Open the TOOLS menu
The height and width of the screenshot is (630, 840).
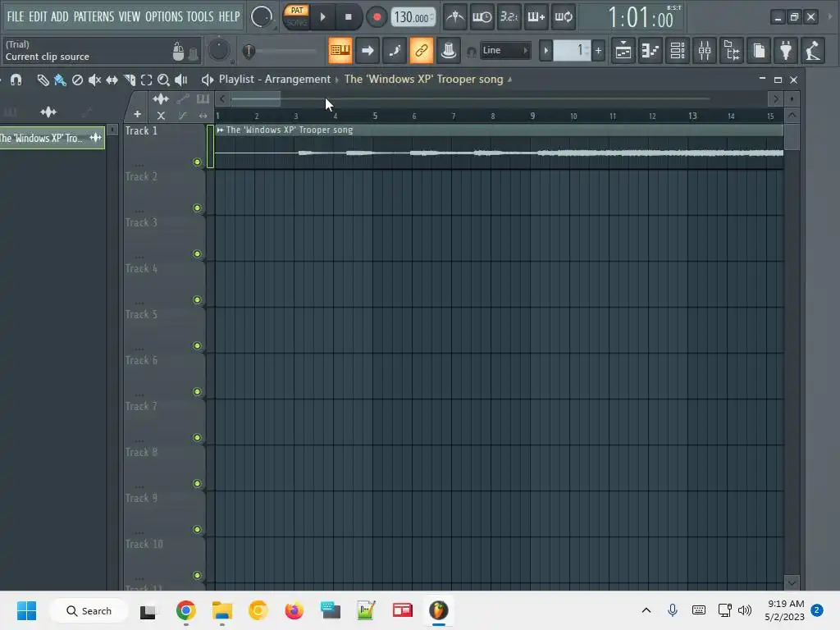click(x=200, y=16)
